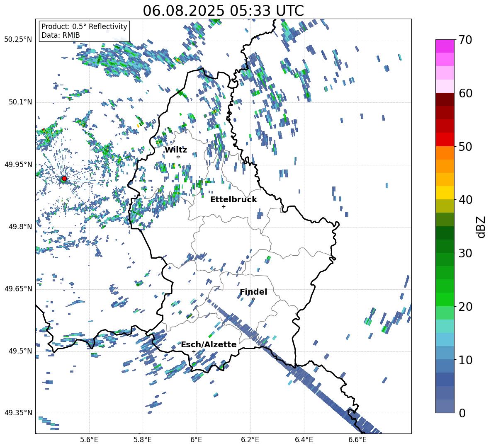The height and width of the screenshot is (448, 491).
Task: Pick the bright red colorbar segment at 50
Action: point(445,140)
